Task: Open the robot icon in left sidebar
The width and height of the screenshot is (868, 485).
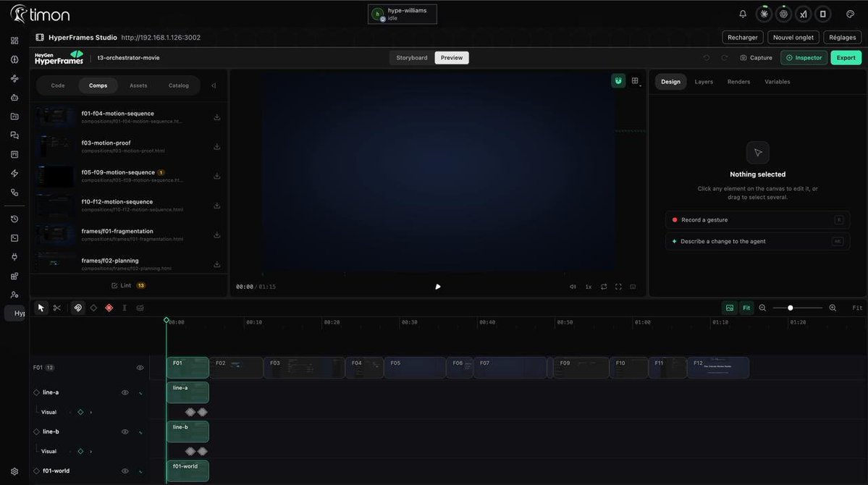Action: click(14, 98)
